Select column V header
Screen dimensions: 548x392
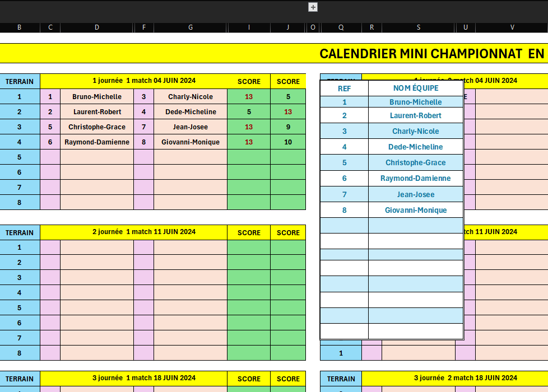512,27
